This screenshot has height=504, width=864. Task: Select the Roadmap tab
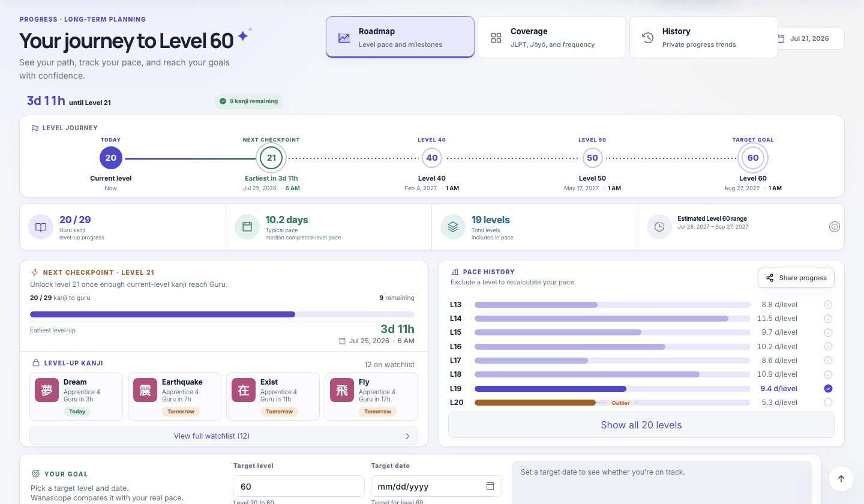click(400, 37)
